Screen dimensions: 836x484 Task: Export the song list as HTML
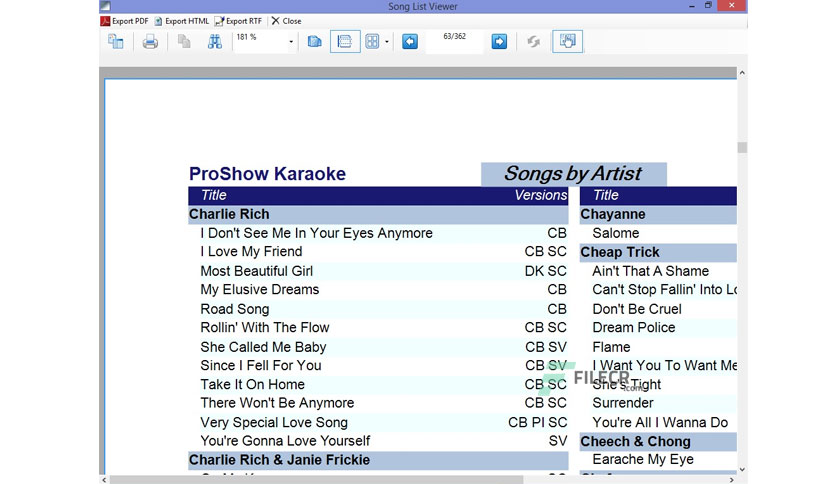[x=182, y=21]
